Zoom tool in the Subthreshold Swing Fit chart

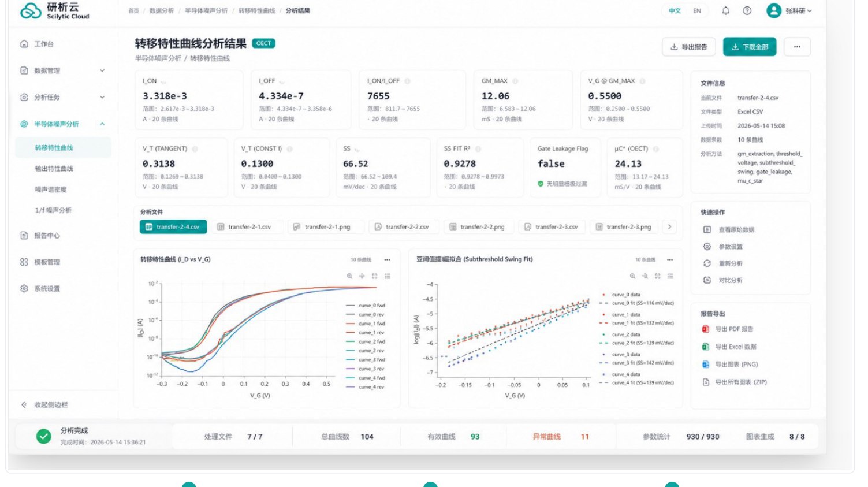(x=632, y=276)
